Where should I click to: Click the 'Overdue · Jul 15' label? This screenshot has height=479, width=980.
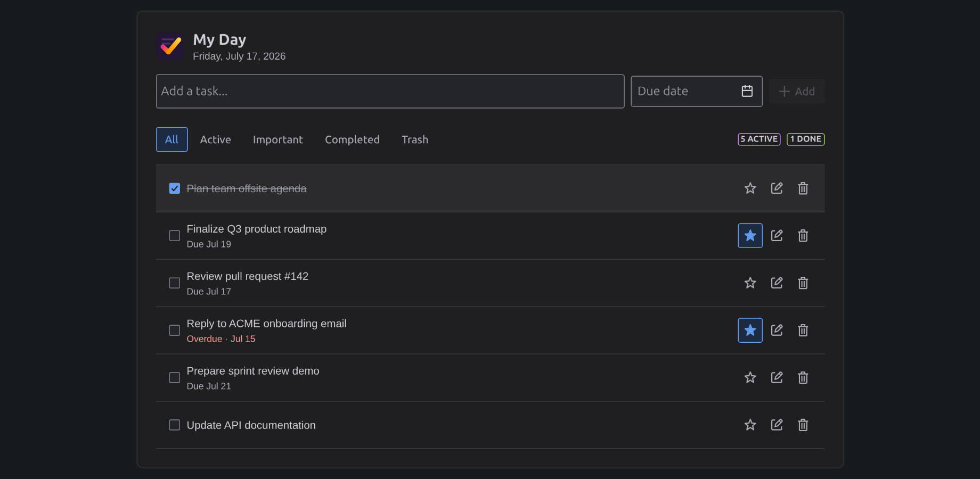[221, 339]
